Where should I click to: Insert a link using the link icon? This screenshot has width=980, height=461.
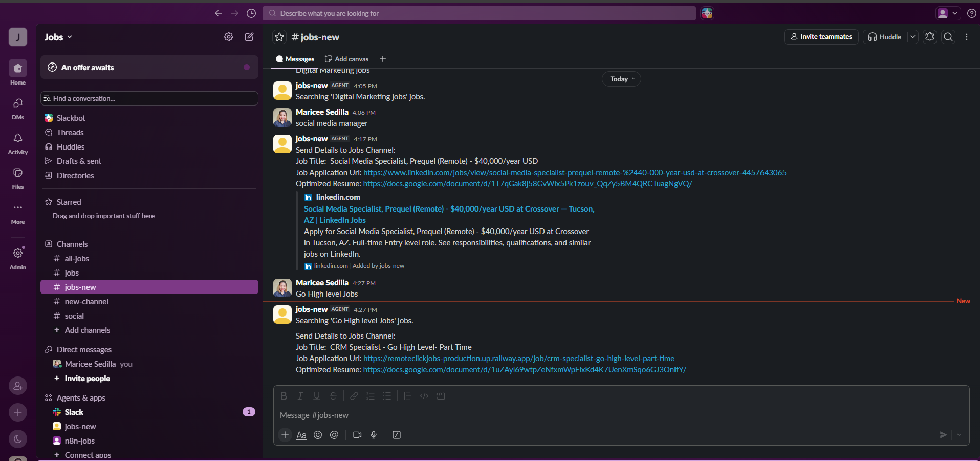[354, 396]
